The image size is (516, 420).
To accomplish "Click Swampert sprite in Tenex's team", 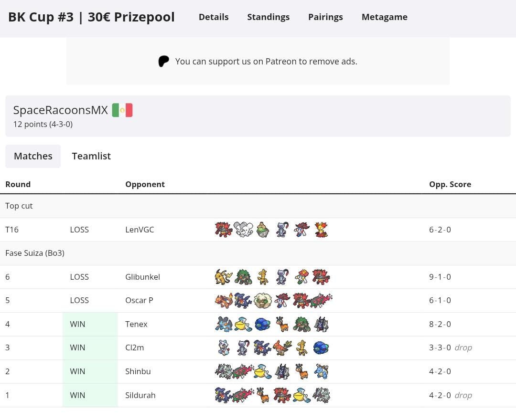I will click(224, 324).
